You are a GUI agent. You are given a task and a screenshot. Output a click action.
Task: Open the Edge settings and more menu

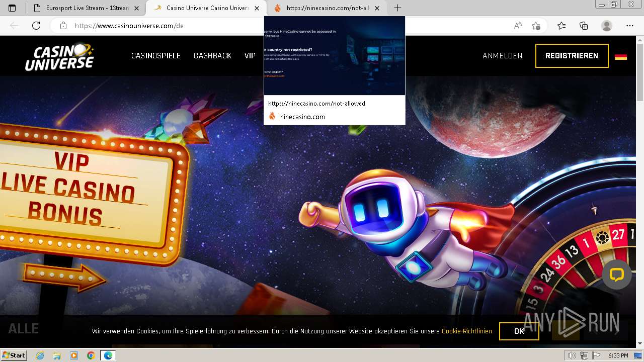click(630, 26)
